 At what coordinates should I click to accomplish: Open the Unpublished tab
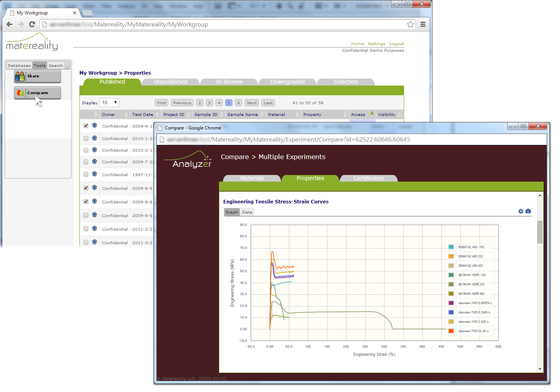[170, 82]
